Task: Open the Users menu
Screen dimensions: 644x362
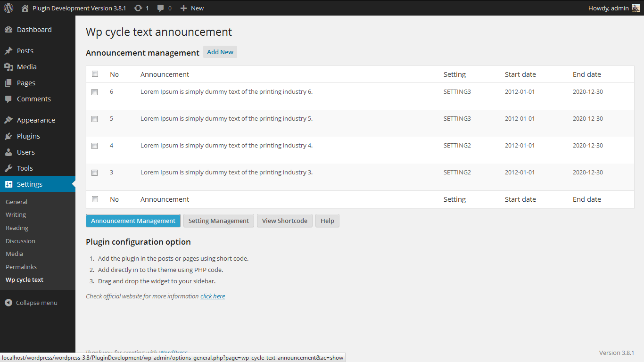Action: pos(26,152)
